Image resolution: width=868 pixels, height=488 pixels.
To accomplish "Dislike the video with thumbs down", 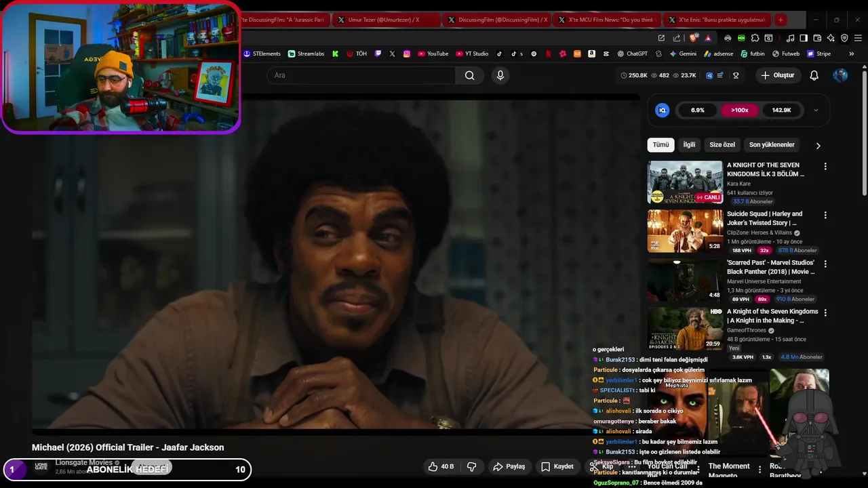I will [x=471, y=466].
